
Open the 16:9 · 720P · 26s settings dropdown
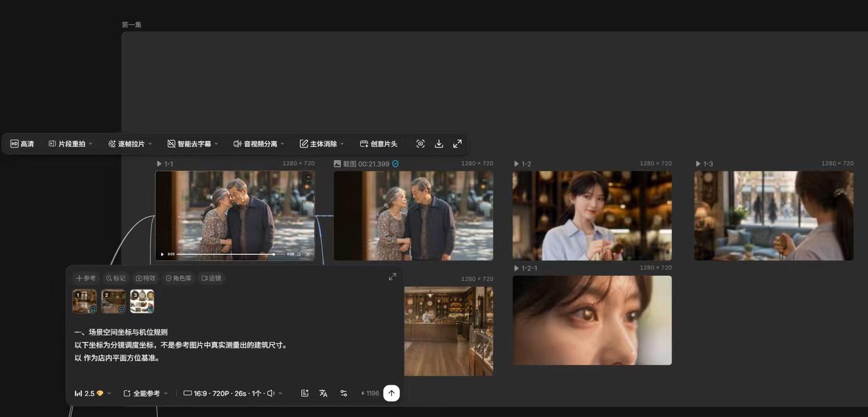[233, 393]
